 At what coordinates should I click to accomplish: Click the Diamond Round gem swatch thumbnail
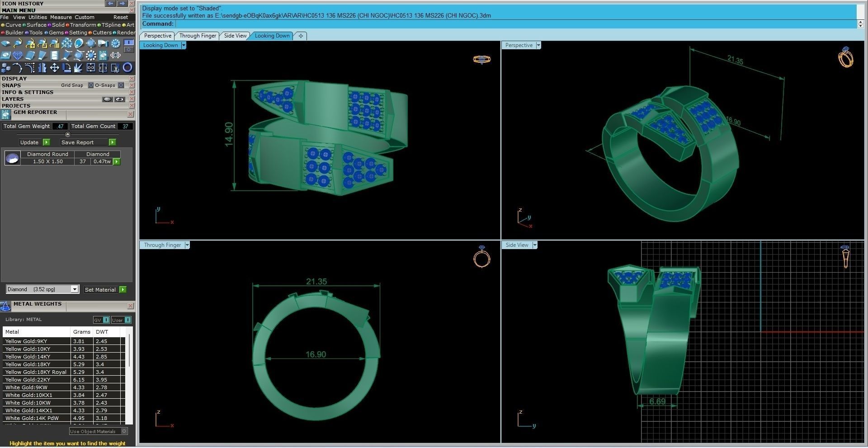13,158
